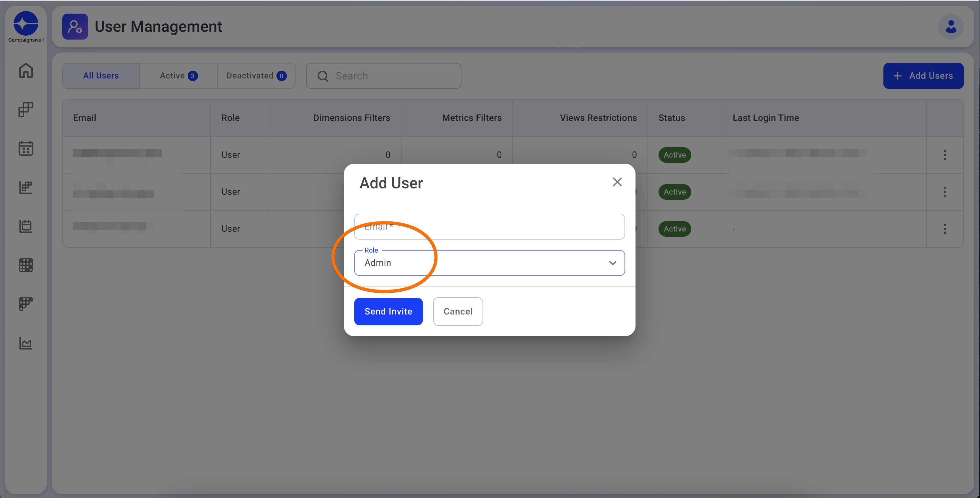This screenshot has width=980, height=498.
Task: Open the stacked blocks sidebar icon
Action: point(26,110)
